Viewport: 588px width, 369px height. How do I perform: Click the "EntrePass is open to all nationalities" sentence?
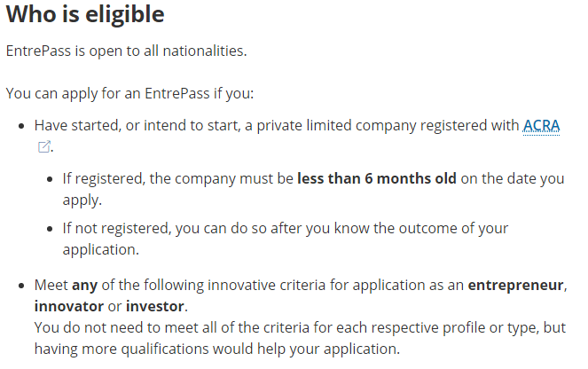[126, 51]
